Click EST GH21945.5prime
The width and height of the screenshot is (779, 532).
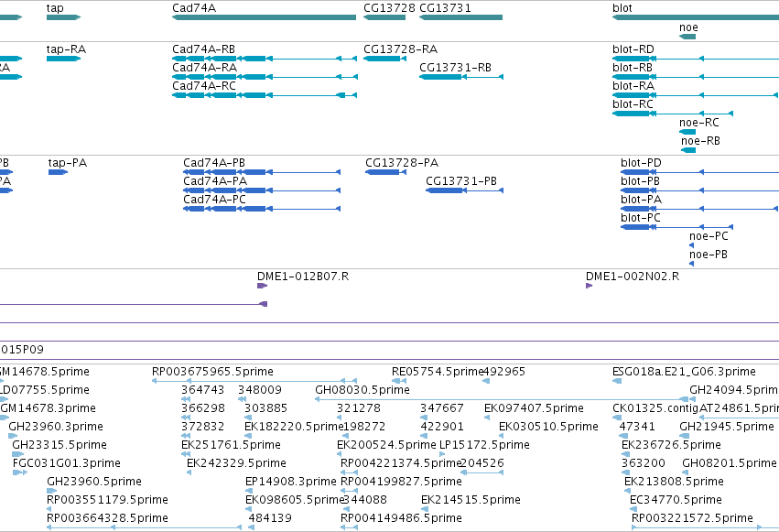tap(727, 427)
